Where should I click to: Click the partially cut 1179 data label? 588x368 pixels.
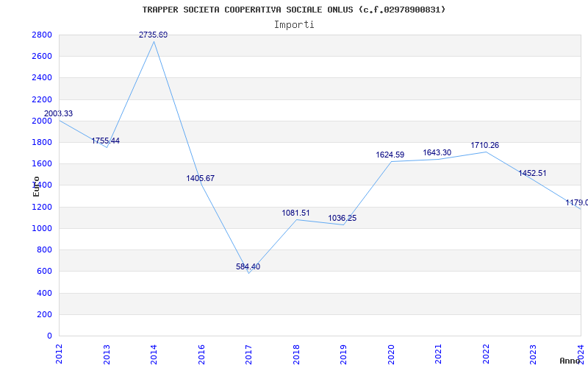pyautogui.click(x=577, y=202)
